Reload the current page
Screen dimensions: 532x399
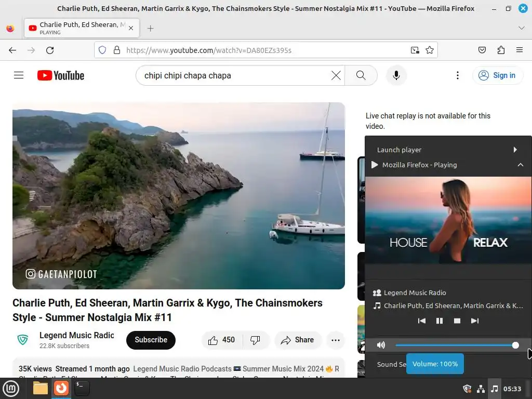[50, 50]
